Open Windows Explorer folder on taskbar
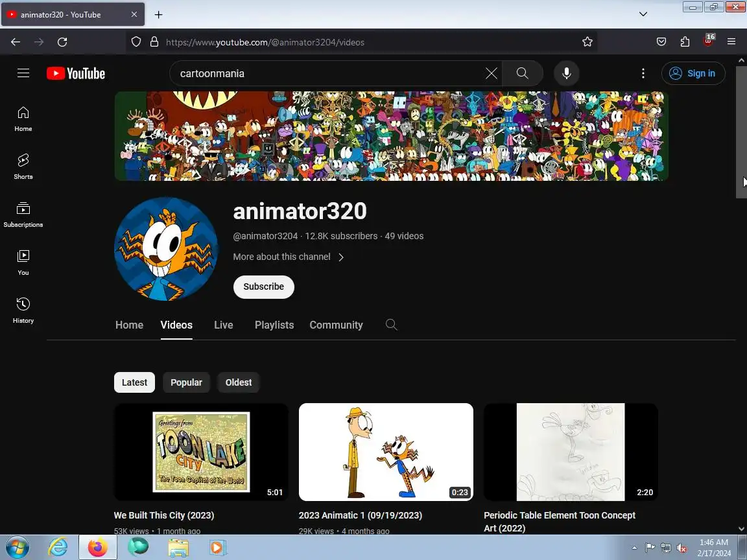The image size is (747, 560). click(x=178, y=548)
